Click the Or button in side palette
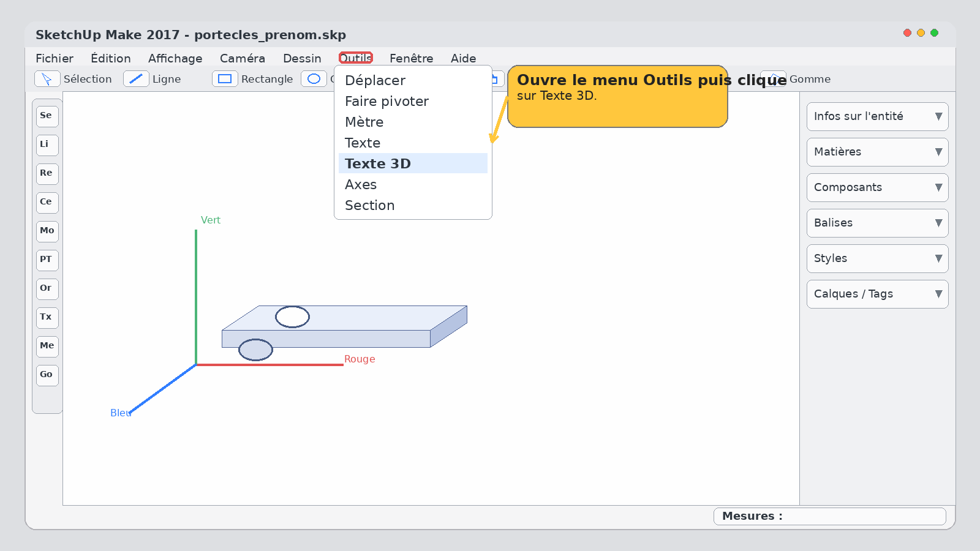The image size is (980, 551). pyautogui.click(x=47, y=288)
